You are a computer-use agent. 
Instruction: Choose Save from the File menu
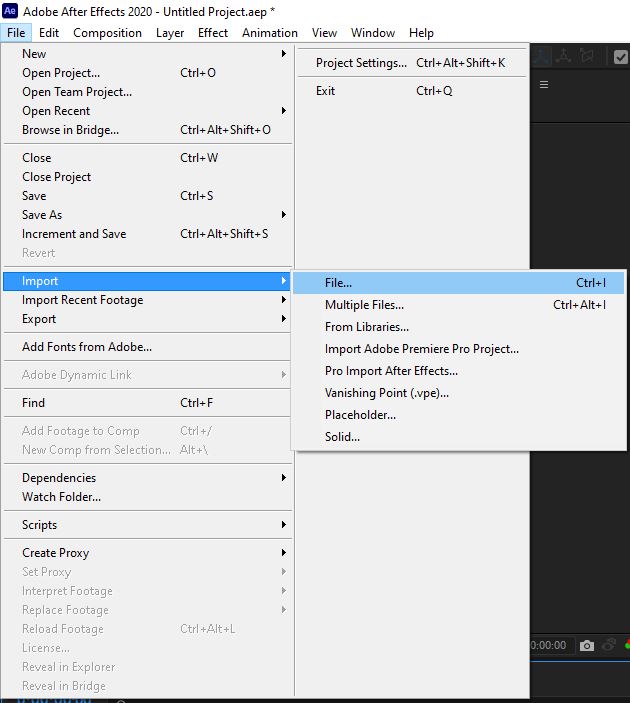[x=147, y=196]
